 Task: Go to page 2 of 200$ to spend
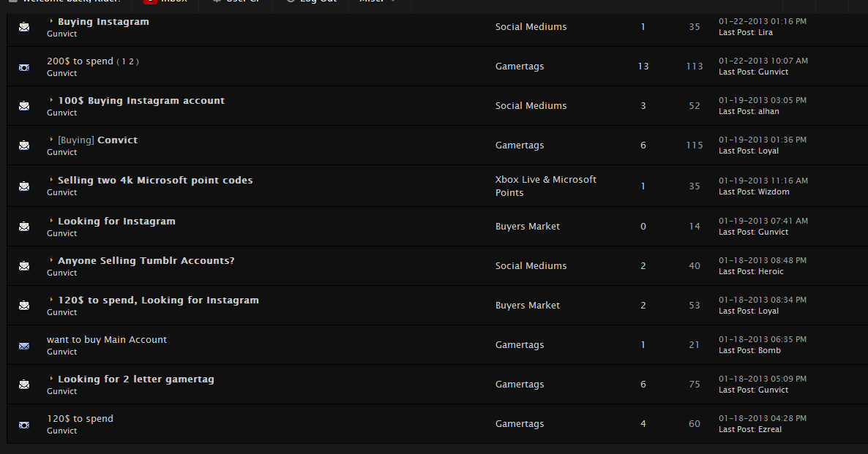(132, 62)
